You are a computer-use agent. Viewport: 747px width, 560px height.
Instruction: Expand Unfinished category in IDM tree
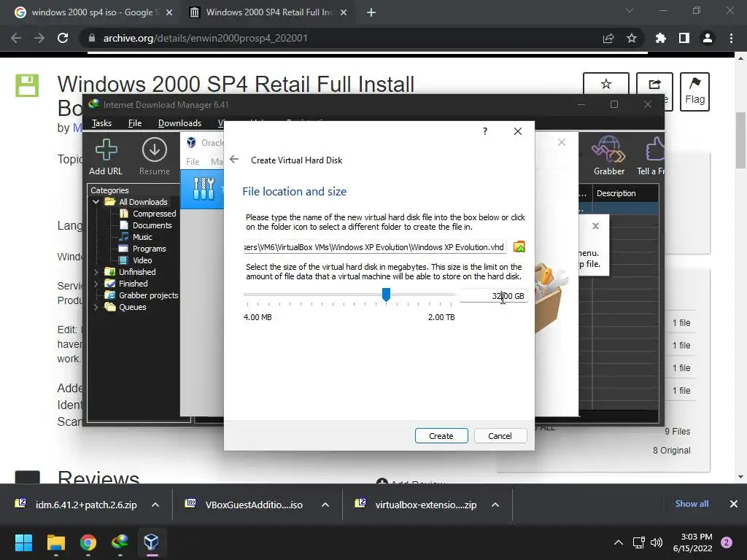[x=96, y=272]
